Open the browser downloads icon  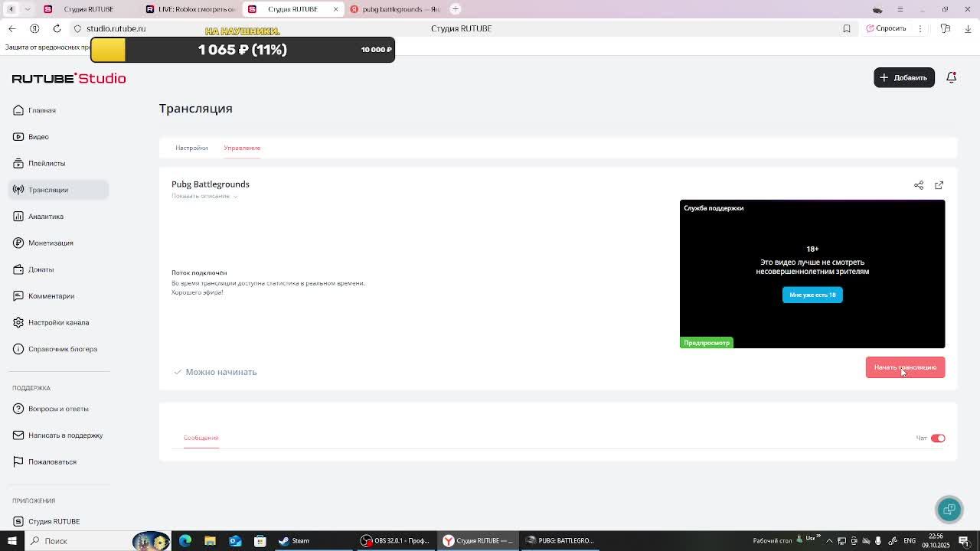point(968,28)
